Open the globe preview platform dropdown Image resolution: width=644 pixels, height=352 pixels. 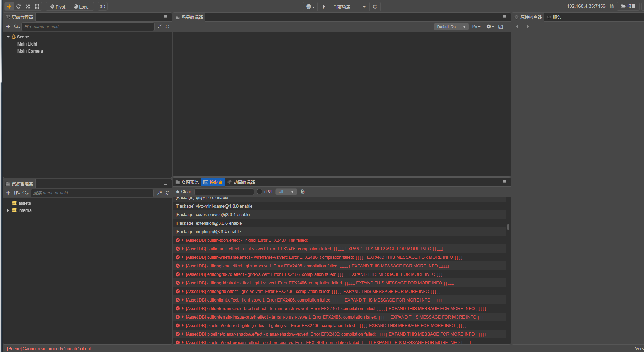point(310,7)
